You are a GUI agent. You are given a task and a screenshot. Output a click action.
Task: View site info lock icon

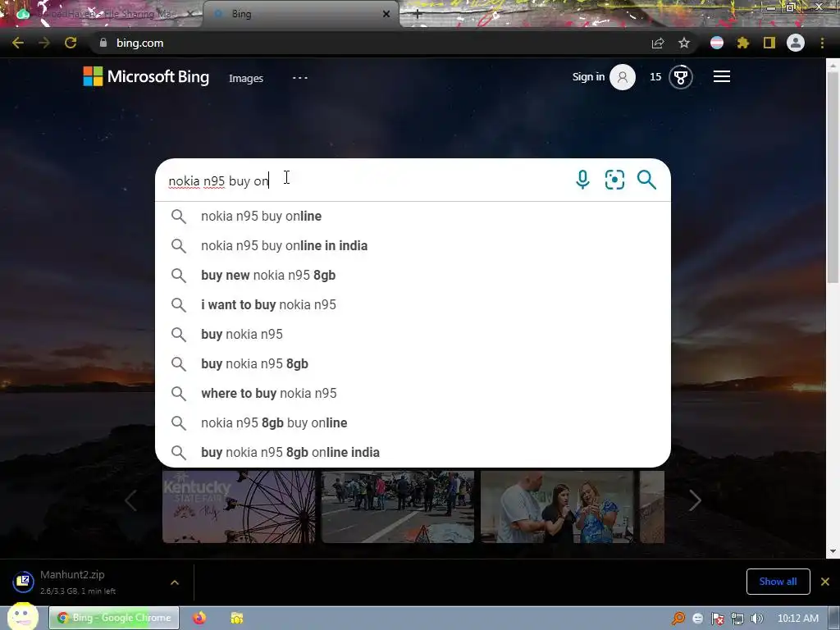tap(103, 43)
